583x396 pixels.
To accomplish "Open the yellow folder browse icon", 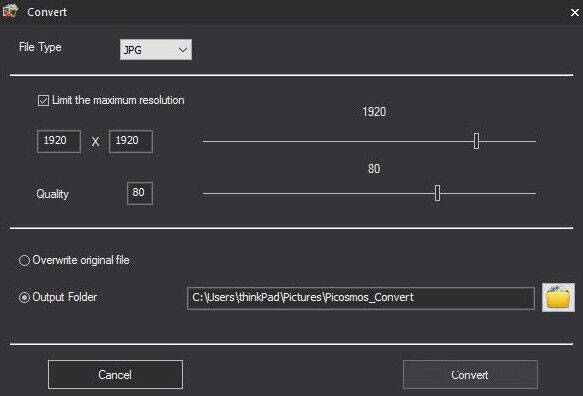I will click(558, 297).
